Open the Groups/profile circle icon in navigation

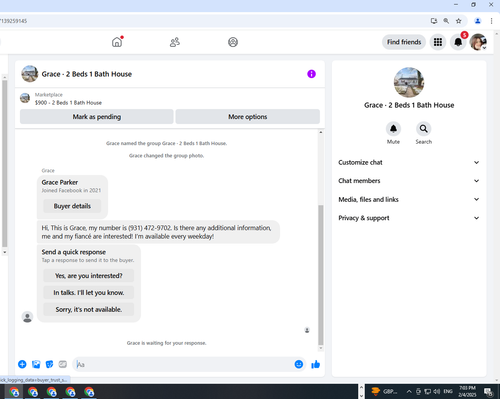(233, 42)
